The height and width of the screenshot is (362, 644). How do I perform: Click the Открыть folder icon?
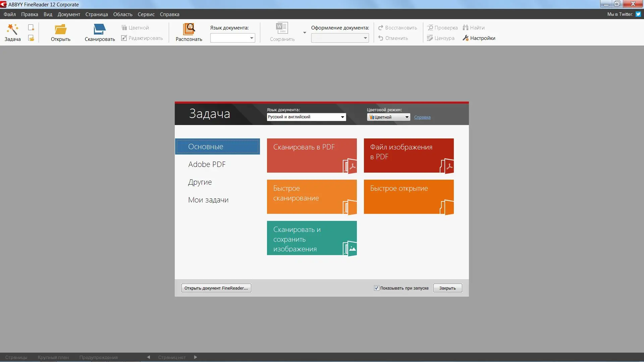click(x=60, y=29)
